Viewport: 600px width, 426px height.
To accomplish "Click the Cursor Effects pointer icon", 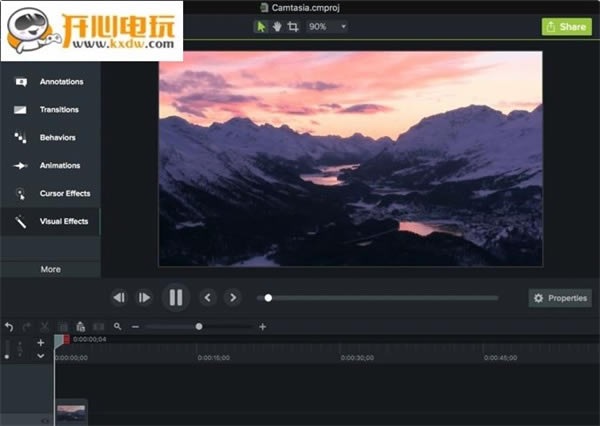I will 21,194.
